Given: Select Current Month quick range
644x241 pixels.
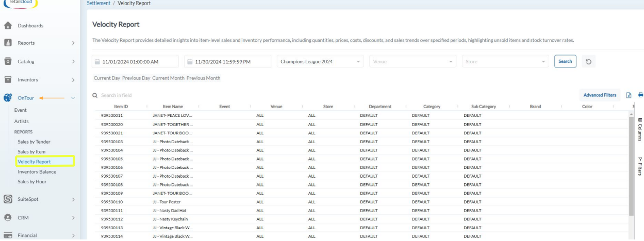Looking at the screenshot, I should pos(168,78).
